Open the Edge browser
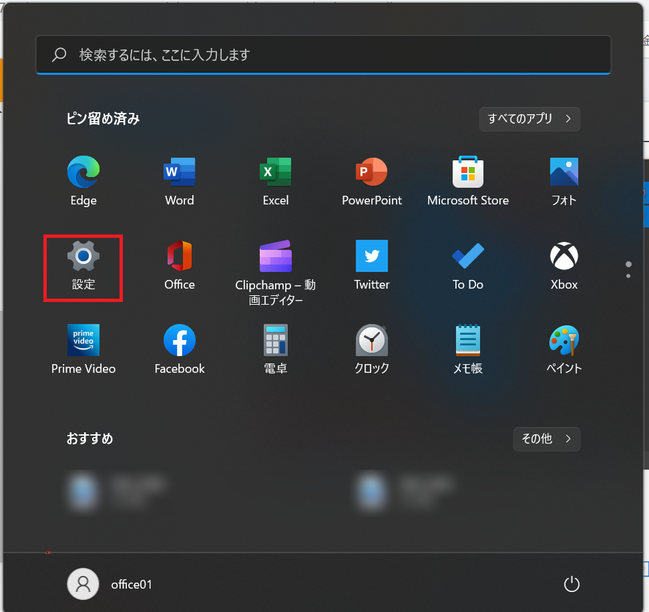The image size is (649, 612). (x=83, y=180)
